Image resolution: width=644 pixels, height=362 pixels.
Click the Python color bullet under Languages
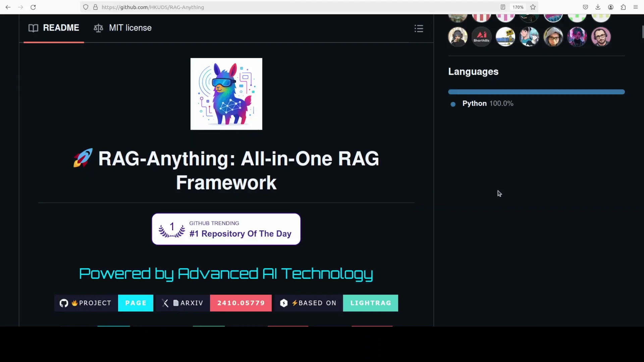[x=453, y=104]
